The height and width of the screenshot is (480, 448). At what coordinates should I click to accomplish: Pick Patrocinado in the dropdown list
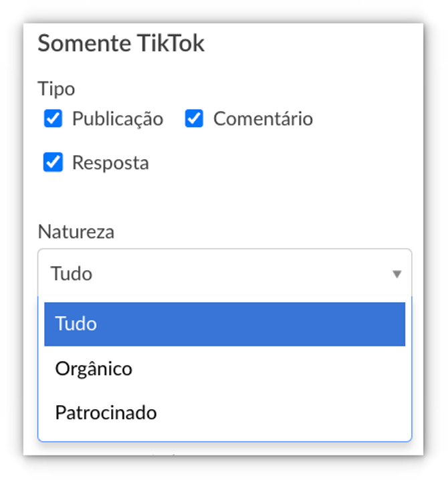pos(106,412)
